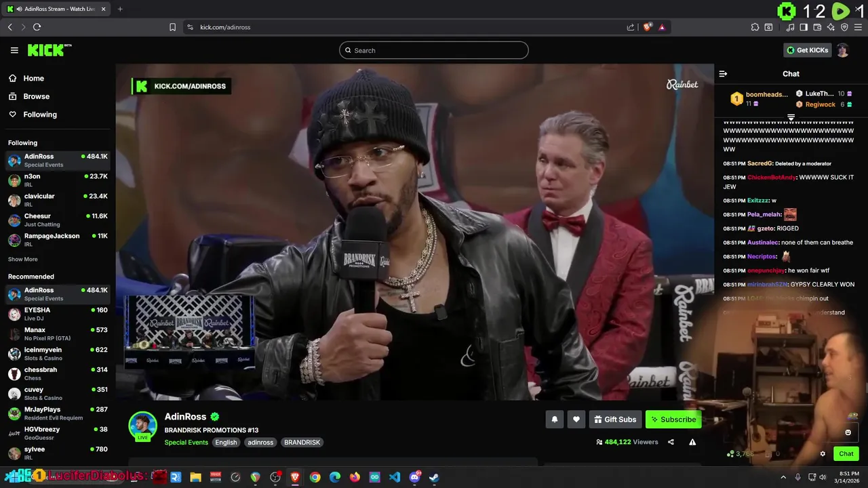This screenshot has width=868, height=488.
Task: Click the green Chat send button
Action: click(846, 454)
